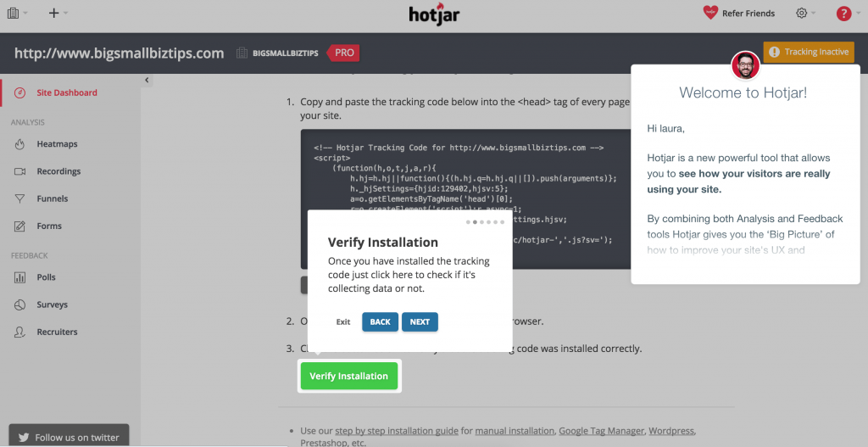Open the step by step installation guide link

point(381,431)
